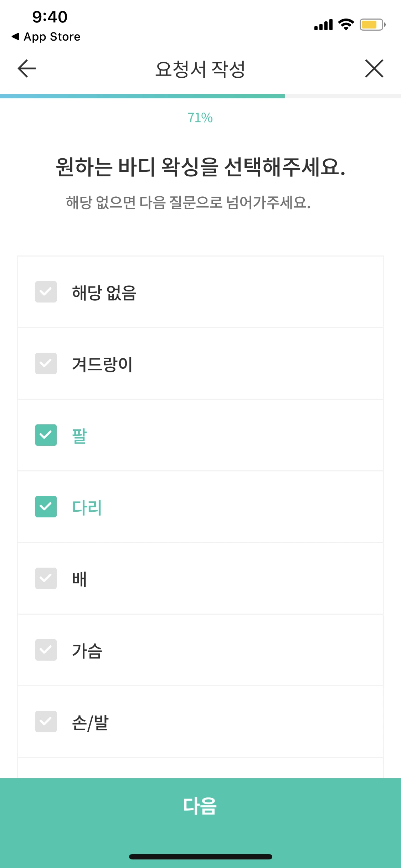Check the 해당 없음 checkbox
Screen dimensions: 401x868
point(46,293)
